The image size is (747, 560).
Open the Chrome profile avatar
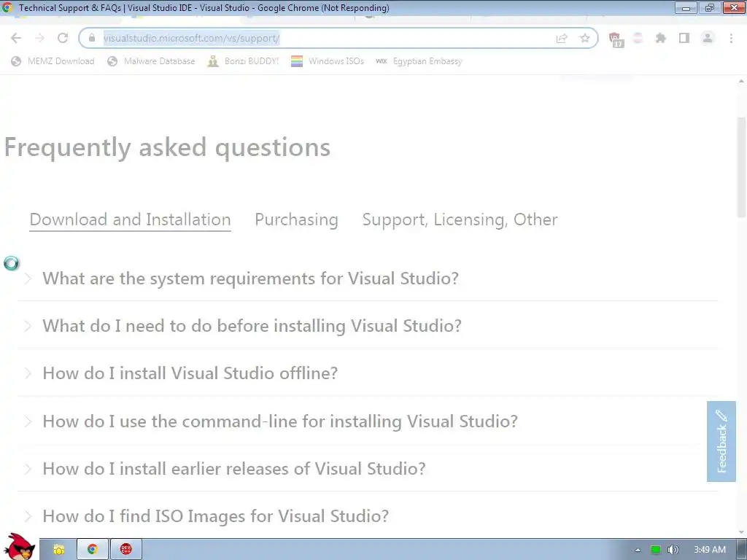coord(708,38)
